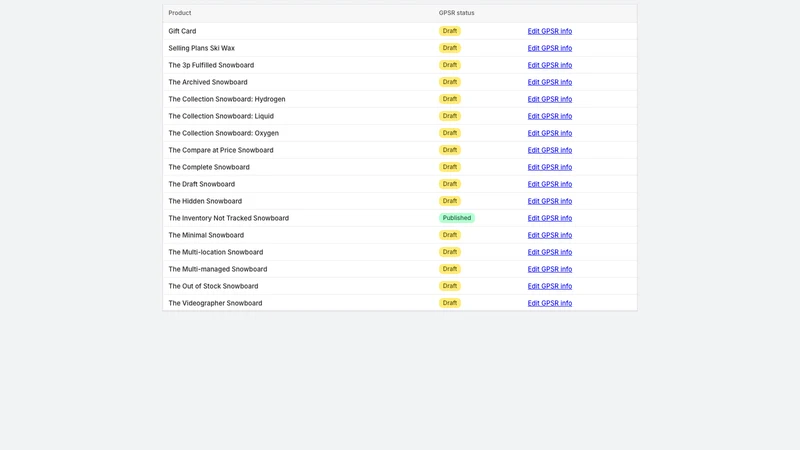Click The Compare at Price Snowboard name
The height and width of the screenshot is (450, 800).
point(221,150)
